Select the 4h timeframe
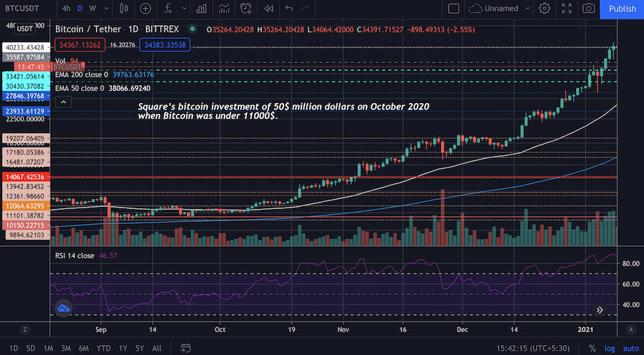 (x=66, y=8)
